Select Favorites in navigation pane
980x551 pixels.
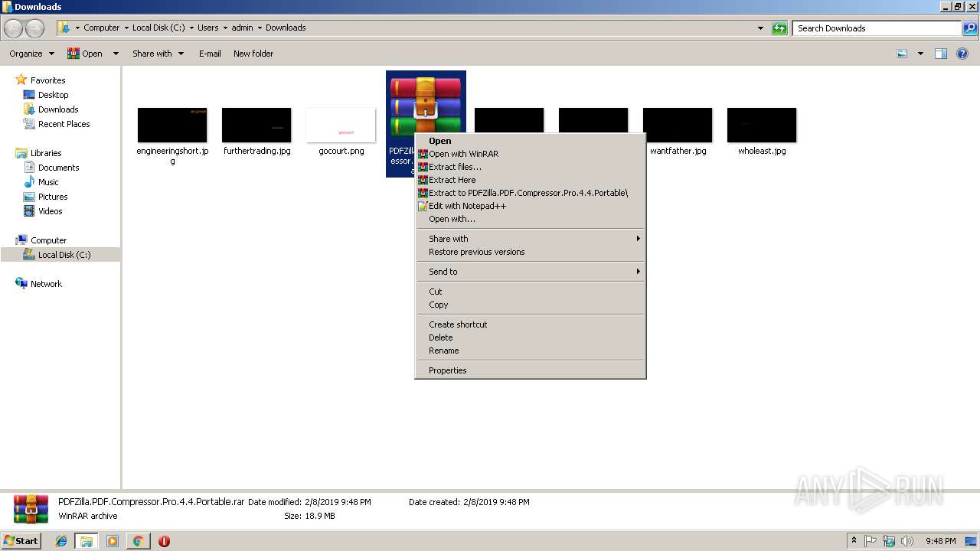pyautogui.click(x=41, y=80)
